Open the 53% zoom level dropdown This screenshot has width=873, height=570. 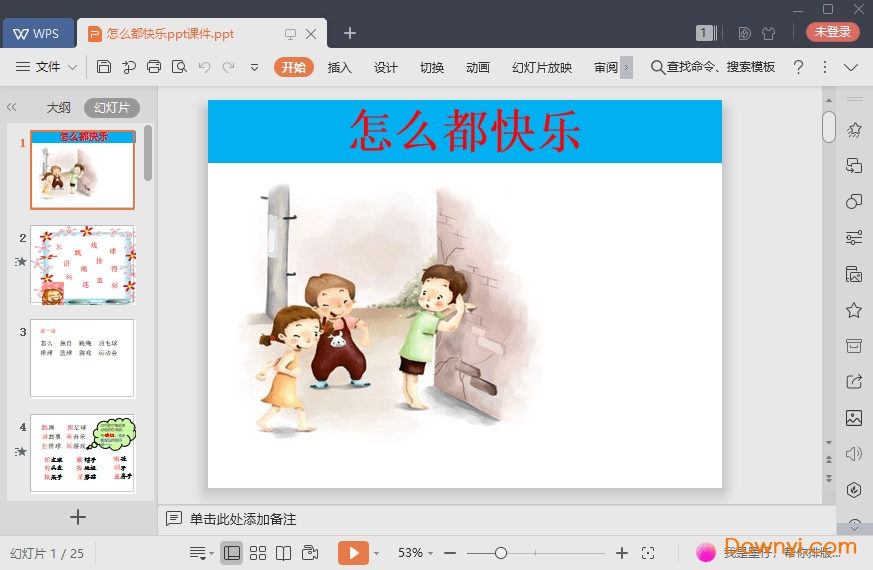coord(415,553)
